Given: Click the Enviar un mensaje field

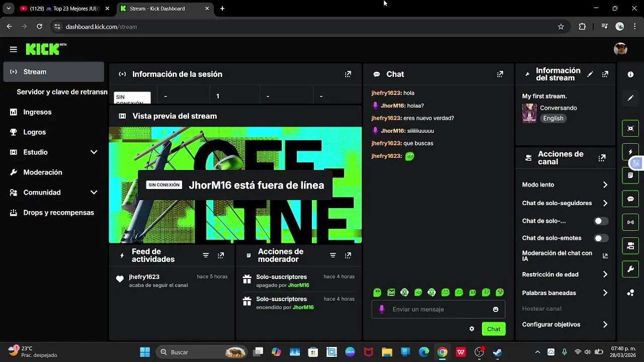Looking at the screenshot, I should [x=438, y=309].
